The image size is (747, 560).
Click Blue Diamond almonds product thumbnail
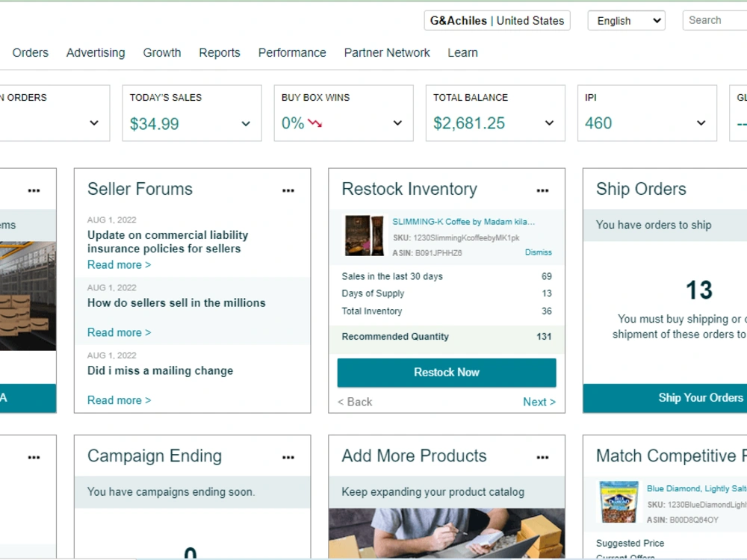[x=619, y=502]
